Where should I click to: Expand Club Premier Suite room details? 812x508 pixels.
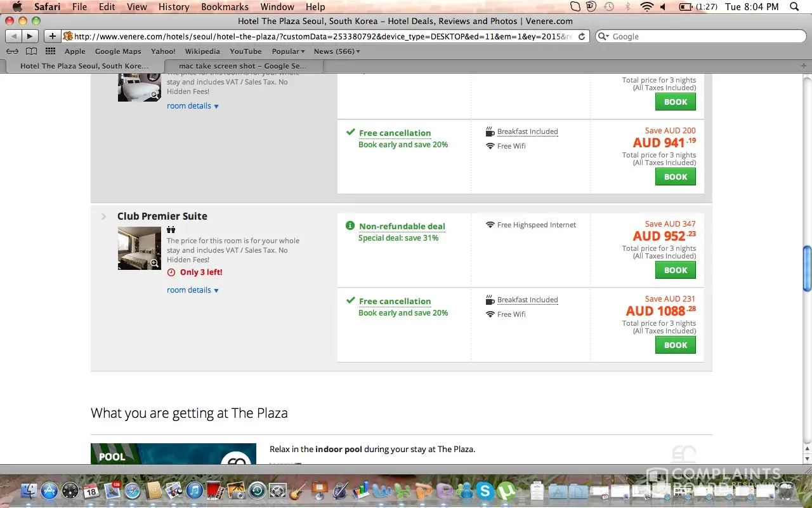pyautogui.click(x=192, y=290)
